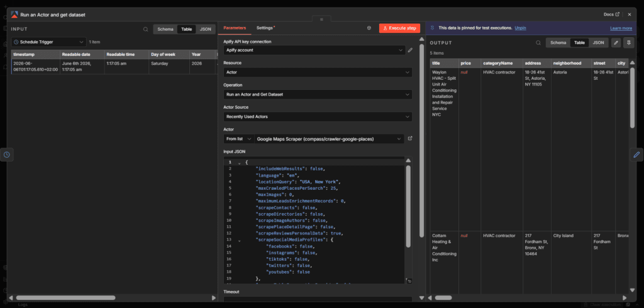Click the timestamp column header in Input
This screenshot has height=308, width=644.
[36, 54]
